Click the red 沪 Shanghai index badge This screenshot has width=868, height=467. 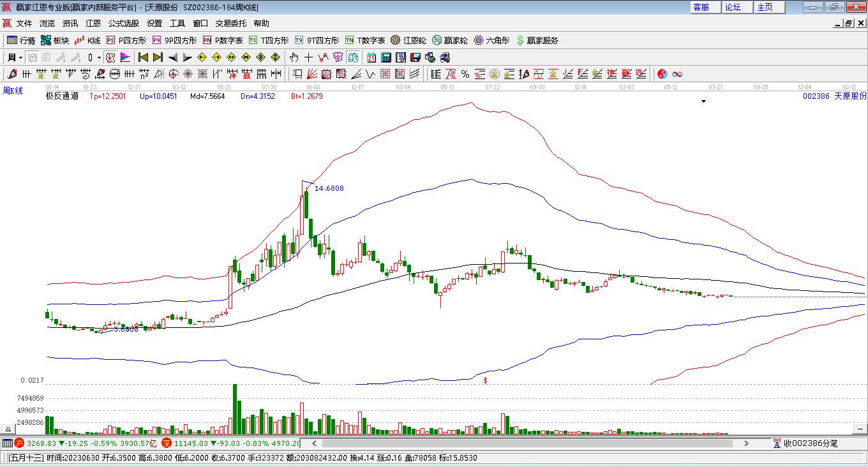pyautogui.click(x=19, y=443)
